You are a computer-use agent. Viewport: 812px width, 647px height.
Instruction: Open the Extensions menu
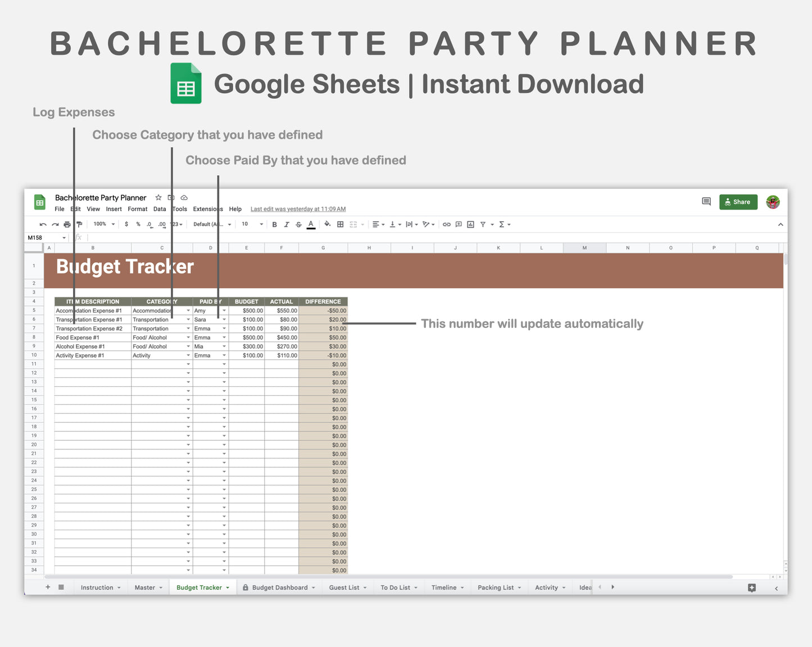coord(207,209)
